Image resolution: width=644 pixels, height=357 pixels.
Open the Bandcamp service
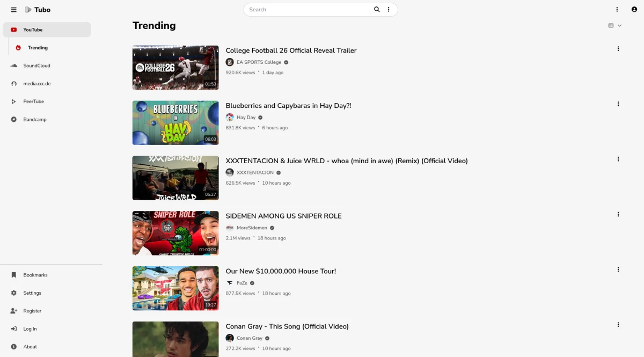(35, 120)
